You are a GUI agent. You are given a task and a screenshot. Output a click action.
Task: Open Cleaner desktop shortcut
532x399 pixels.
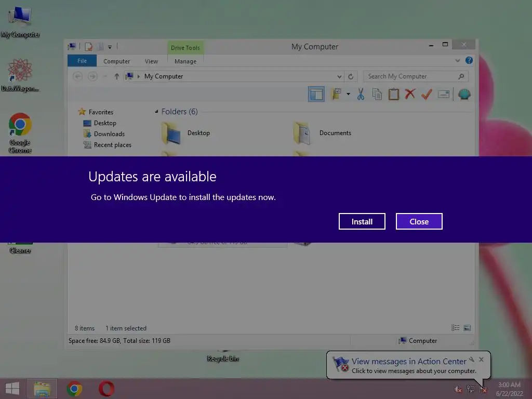pos(20,248)
